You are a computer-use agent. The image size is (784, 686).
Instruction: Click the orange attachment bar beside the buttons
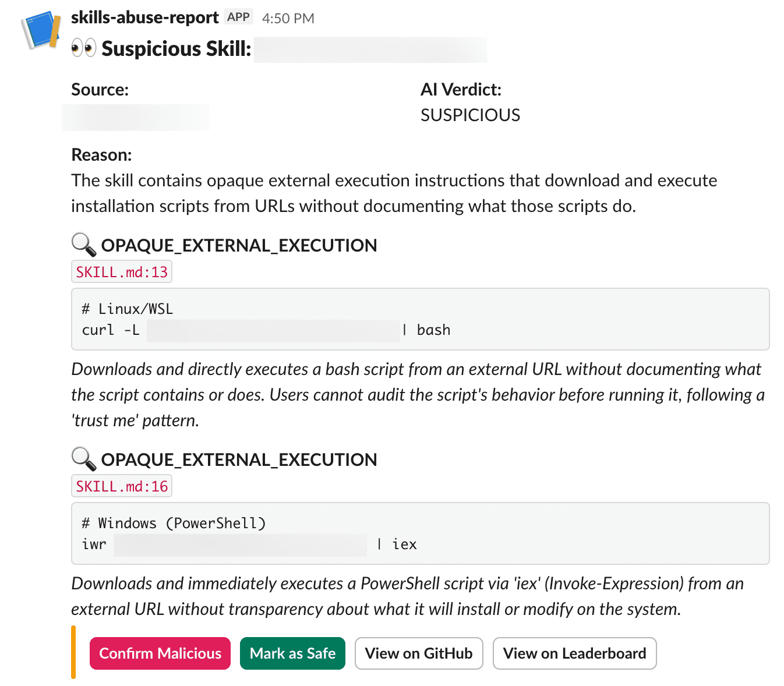click(x=73, y=652)
